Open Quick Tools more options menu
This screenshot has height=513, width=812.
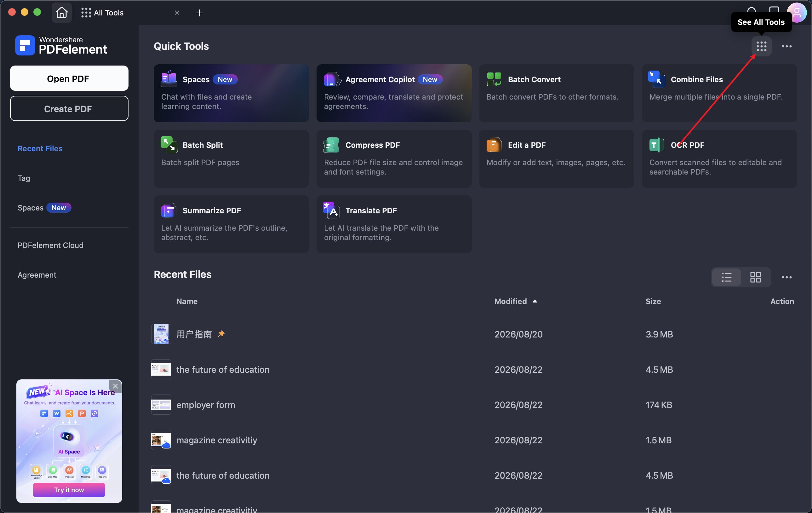click(786, 46)
